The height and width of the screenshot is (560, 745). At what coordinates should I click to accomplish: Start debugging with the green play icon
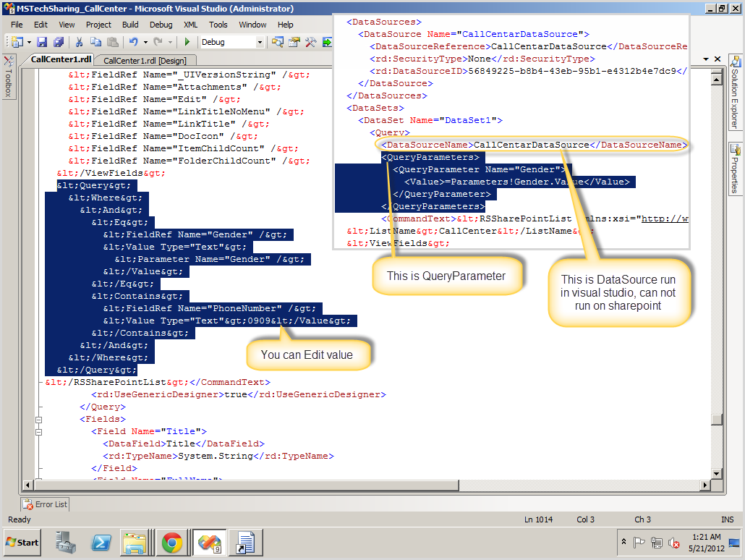tap(187, 42)
